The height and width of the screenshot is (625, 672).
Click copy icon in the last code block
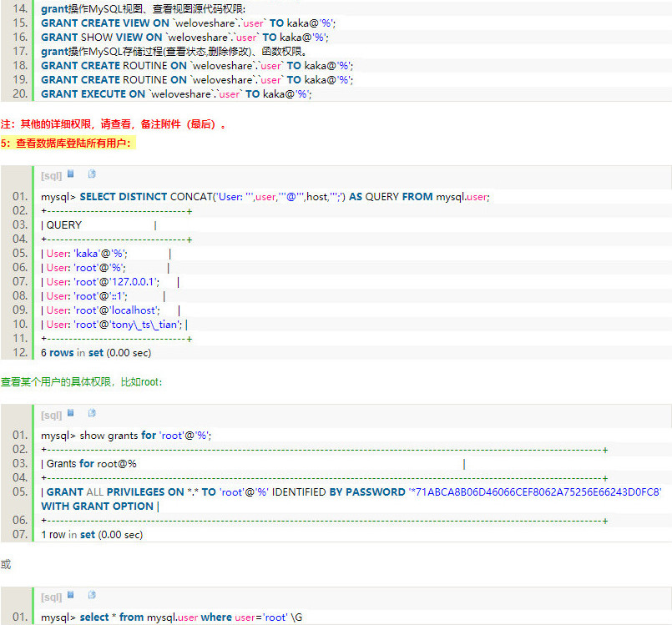coord(92,595)
